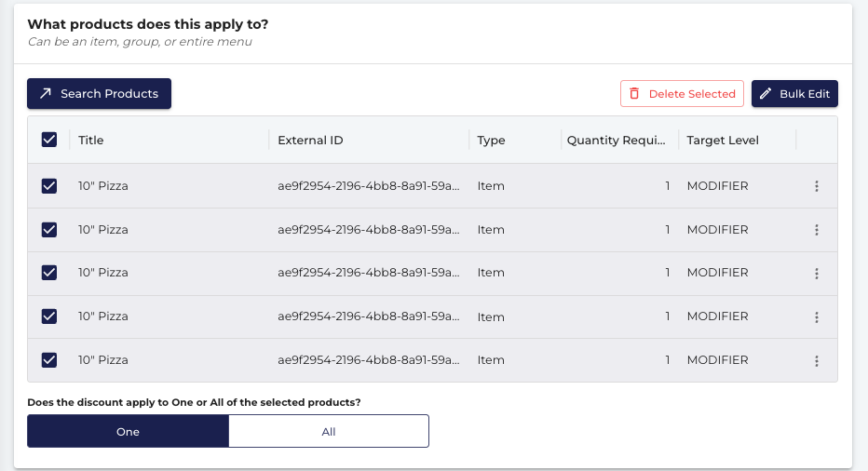This screenshot has width=868, height=471.
Task: Switch discount to All selected products
Action: pos(329,431)
